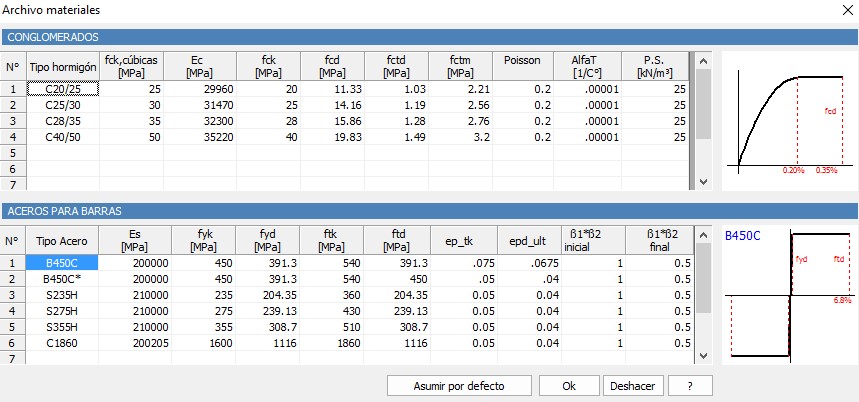Select the S275H steel type cell
Screen dimensions: 859x402
click(62, 311)
